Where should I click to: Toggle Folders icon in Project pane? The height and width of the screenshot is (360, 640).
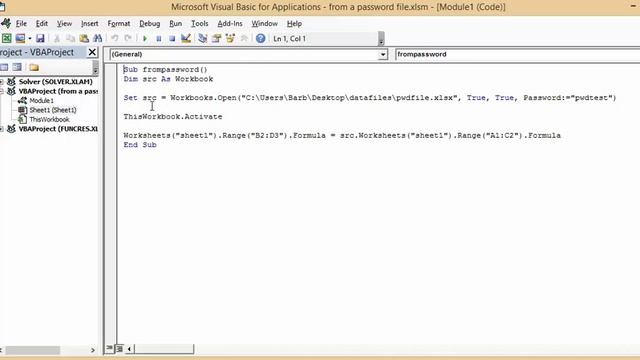34,67
